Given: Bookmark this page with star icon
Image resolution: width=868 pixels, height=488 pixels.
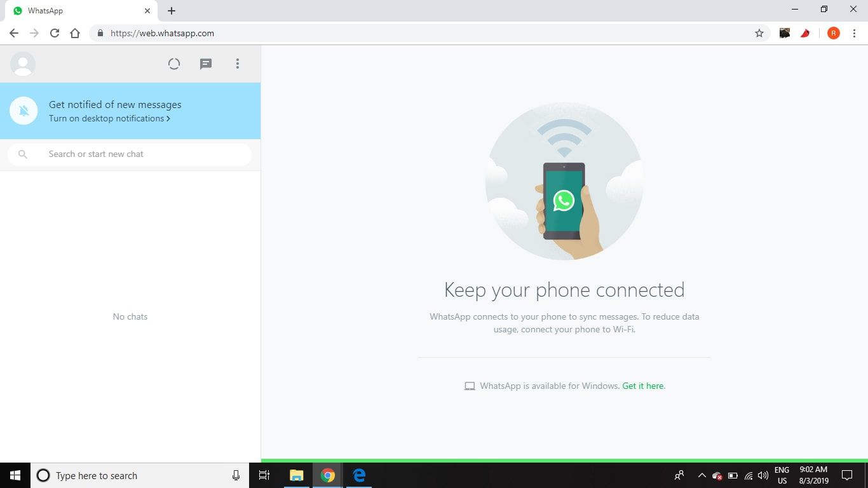Looking at the screenshot, I should click(x=759, y=33).
